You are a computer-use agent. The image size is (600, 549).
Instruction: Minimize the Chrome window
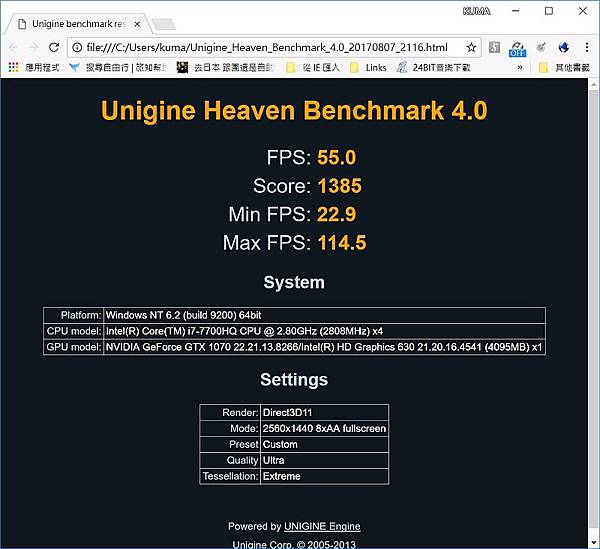pyautogui.click(x=515, y=11)
